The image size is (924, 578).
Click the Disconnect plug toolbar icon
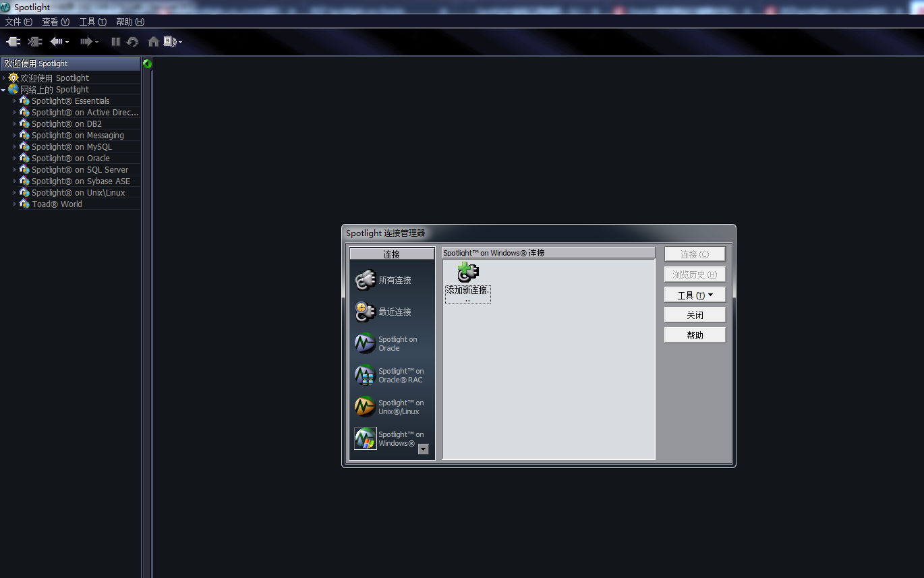pos(35,42)
